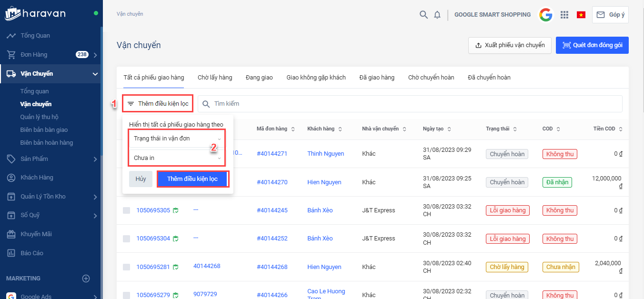This screenshot has height=299, width=644.
Task: Click the Báo Cáo chart icon
Action: click(11, 253)
